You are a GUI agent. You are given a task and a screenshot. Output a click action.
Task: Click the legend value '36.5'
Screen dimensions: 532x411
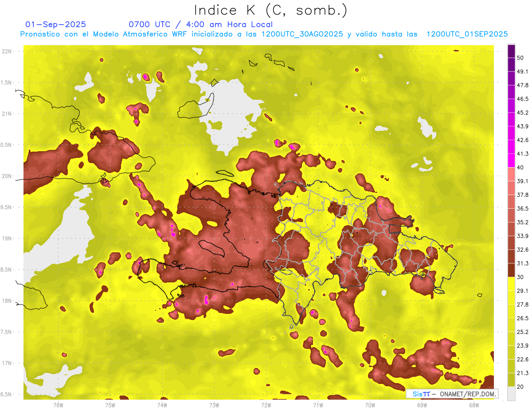(x=523, y=208)
